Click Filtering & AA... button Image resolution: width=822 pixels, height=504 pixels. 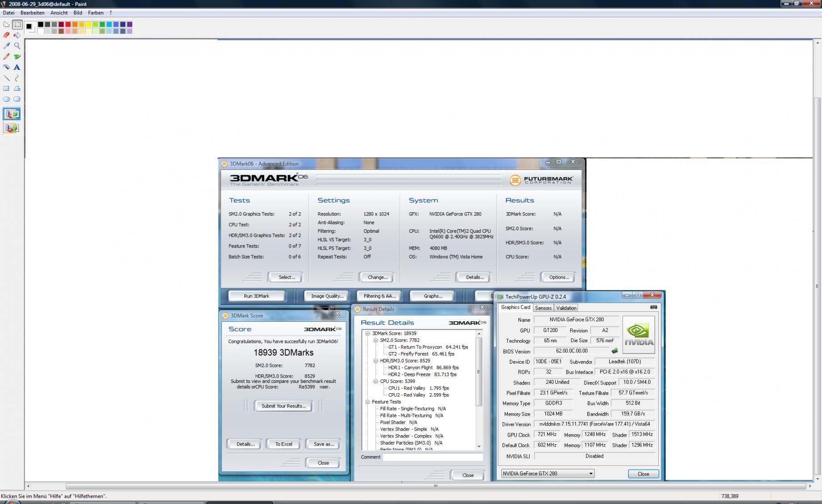tap(379, 296)
